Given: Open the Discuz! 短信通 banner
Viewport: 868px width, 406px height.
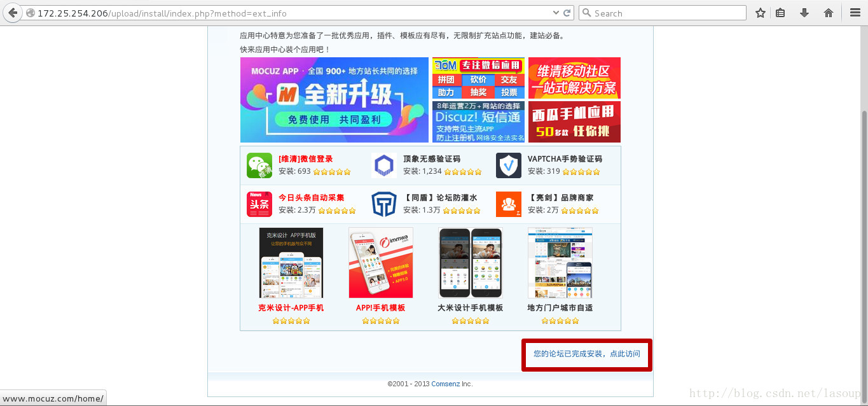Looking at the screenshot, I should coord(478,122).
